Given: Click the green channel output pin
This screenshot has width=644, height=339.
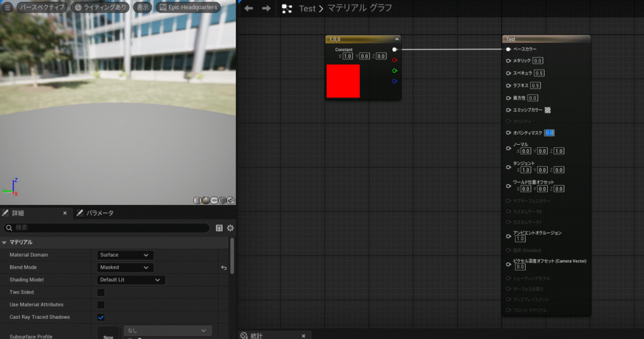Looking at the screenshot, I should click(x=395, y=70).
